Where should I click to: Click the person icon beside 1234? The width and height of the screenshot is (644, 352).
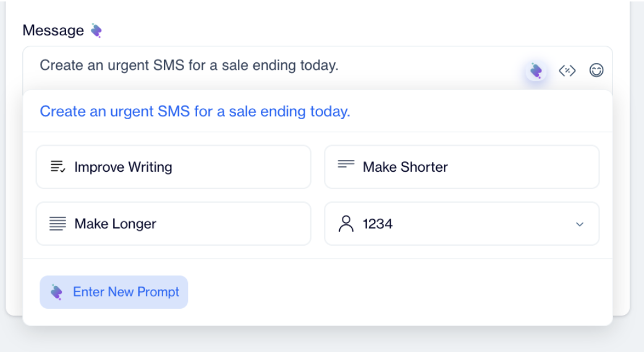pos(346,224)
